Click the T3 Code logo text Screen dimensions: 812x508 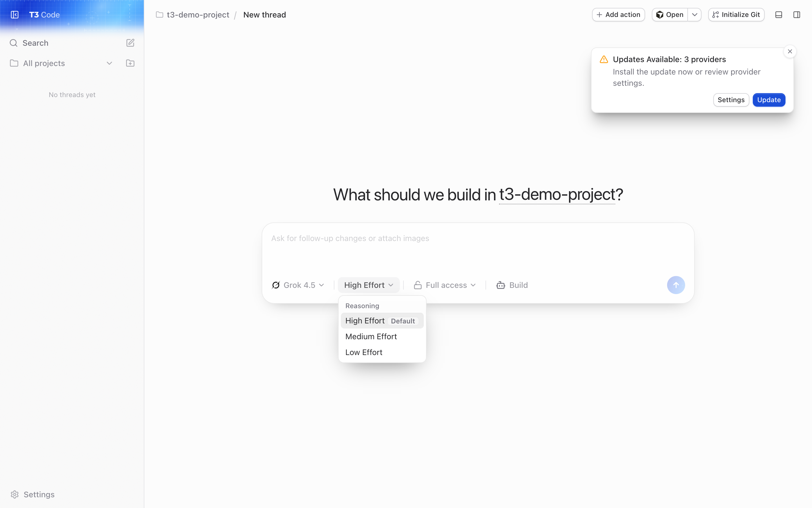(44, 15)
